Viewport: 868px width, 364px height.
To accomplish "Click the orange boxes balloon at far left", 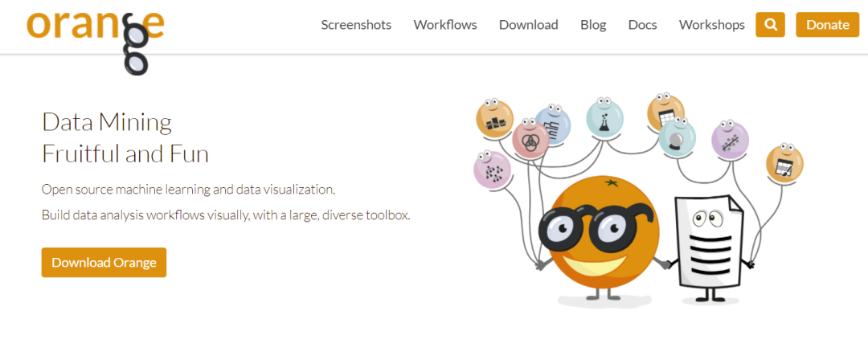I will [494, 120].
